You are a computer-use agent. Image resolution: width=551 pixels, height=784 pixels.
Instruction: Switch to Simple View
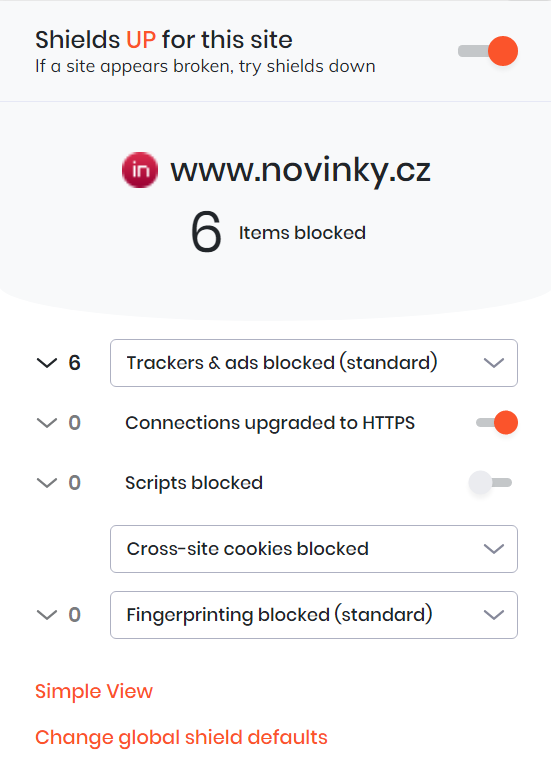[x=94, y=691]
